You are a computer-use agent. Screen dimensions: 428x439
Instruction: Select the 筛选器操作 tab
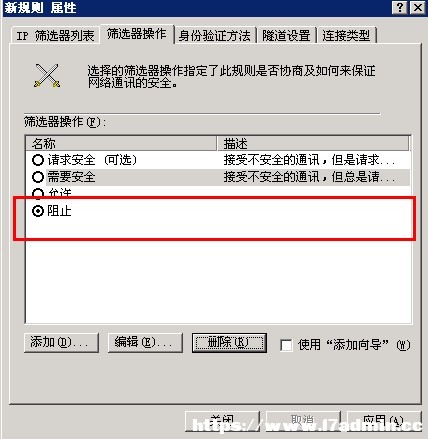(137, 34)
